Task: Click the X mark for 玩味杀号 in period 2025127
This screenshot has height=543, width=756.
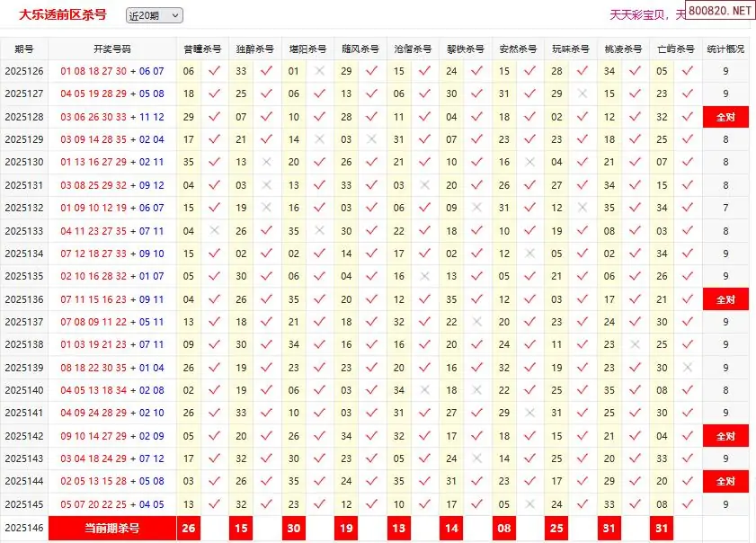Action: pos(583,93)
